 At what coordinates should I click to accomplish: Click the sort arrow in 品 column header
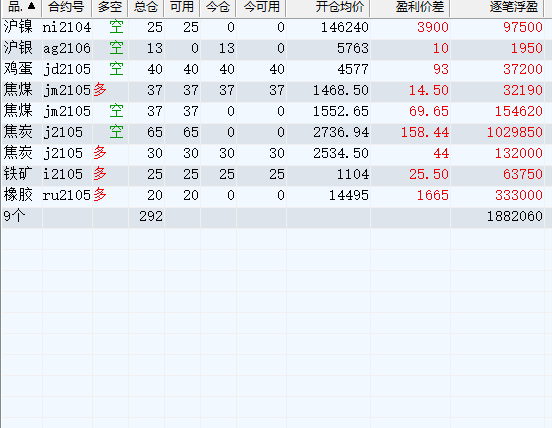[31, 6]
